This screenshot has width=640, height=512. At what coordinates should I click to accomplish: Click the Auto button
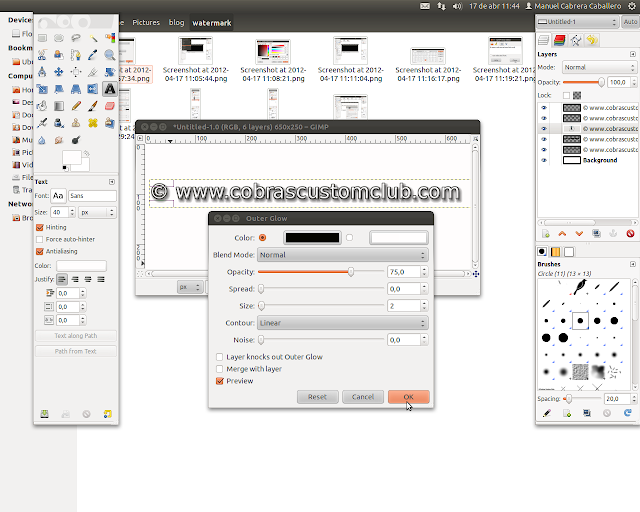[x=630, y=22]
